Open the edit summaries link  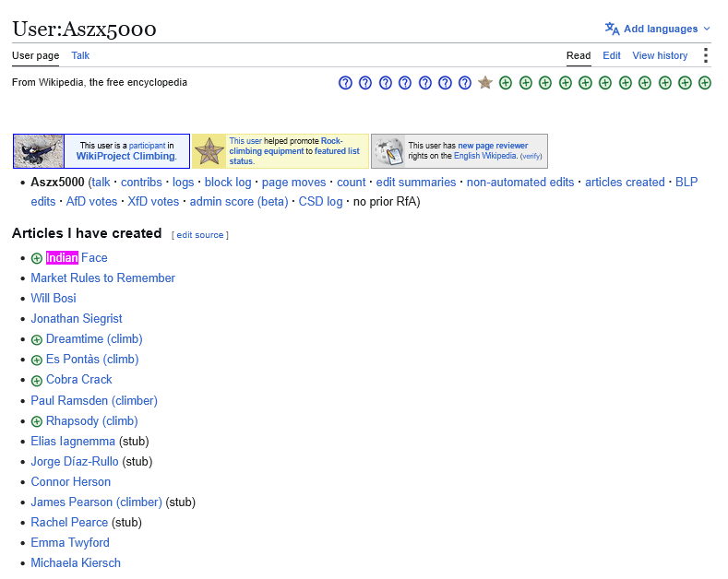[x=416, y=183]
